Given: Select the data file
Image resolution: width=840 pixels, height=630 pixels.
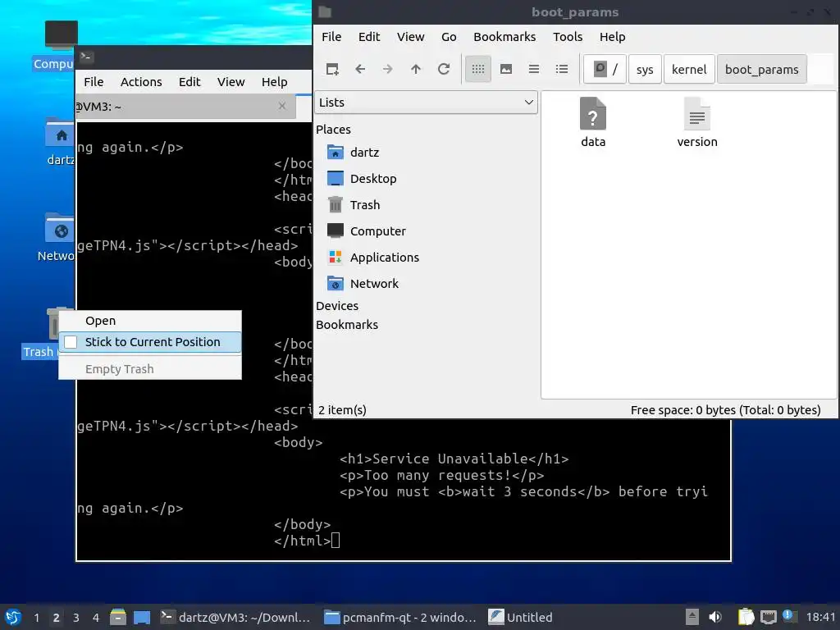Looking at the screenshot, I should click(x=593, y=123).
